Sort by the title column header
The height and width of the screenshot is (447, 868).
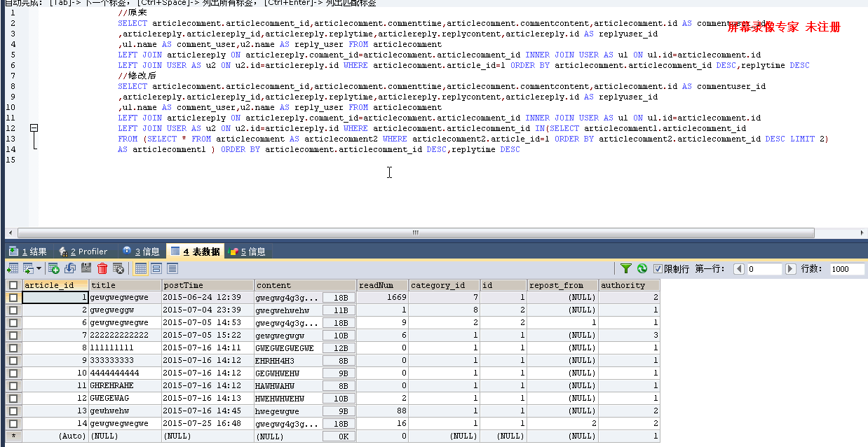point(125,285)
